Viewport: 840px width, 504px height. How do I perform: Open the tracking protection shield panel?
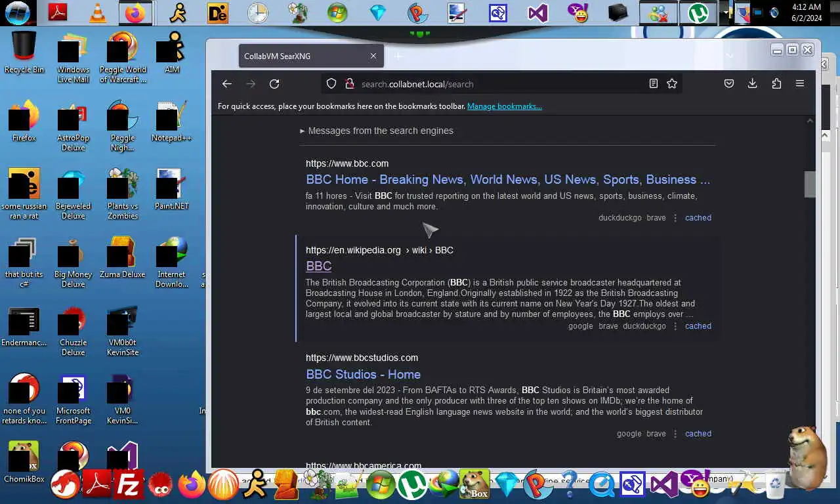click(x=331, y=84)
